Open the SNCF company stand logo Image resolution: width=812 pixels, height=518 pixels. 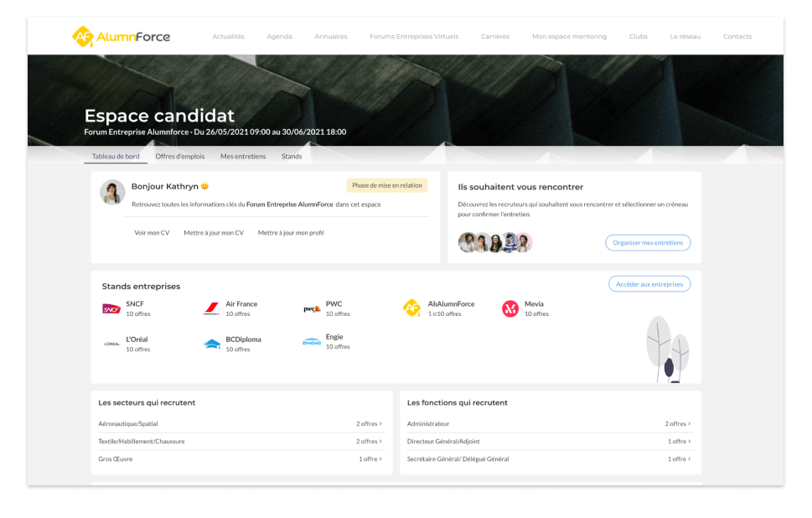click(111, 309)
